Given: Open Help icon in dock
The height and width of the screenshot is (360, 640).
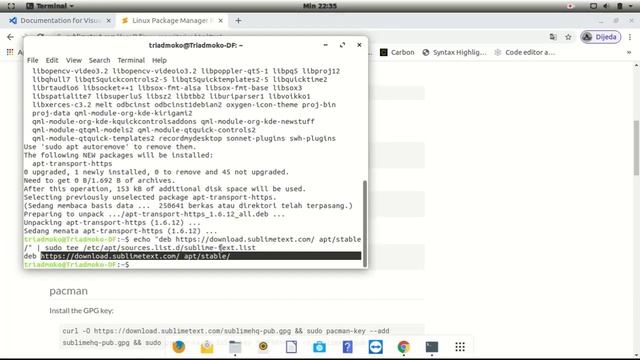Looking at the screenshot, I should 347,347.
